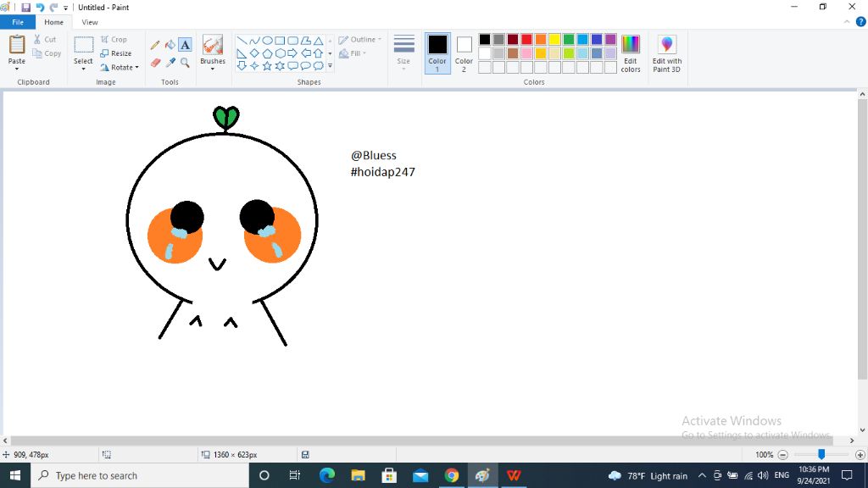868x488 pixels.
Task: Choose the Rectangle shape
Action: pyautogui.click(x=280, y=41)
